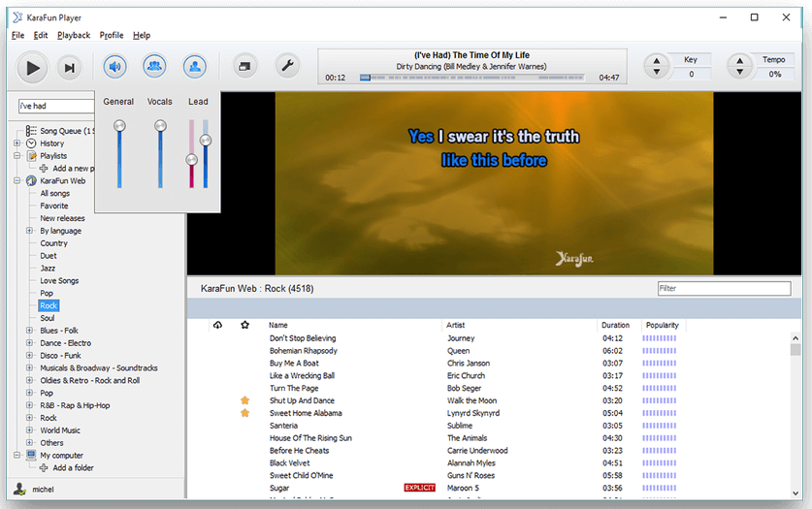Click Add a folder under My computer

73,467
